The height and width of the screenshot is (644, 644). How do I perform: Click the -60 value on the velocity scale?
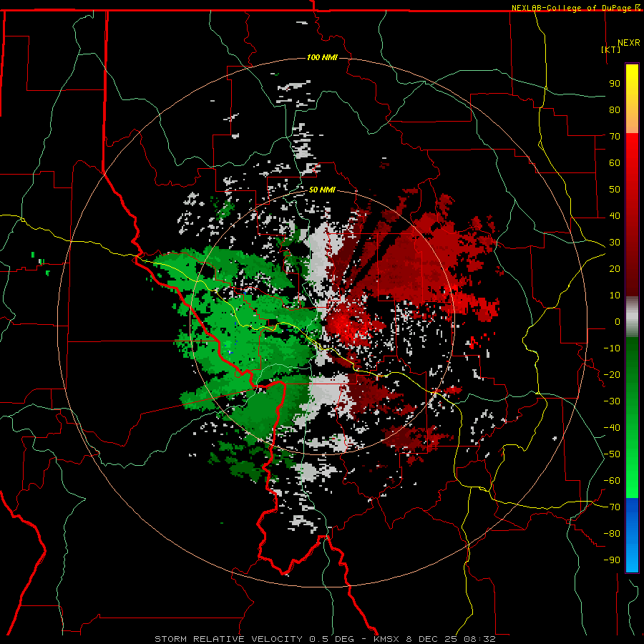coord(612,481)
